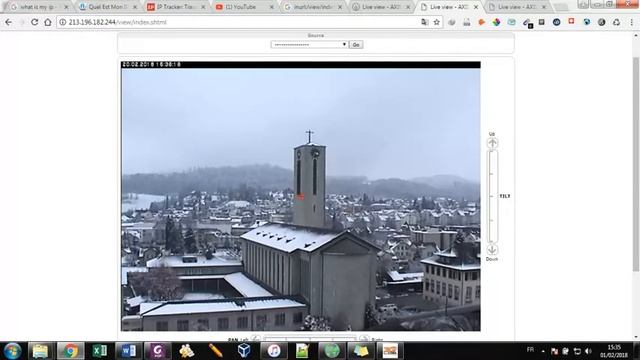Click the volume icon in system tray
This screenshot has height=360, width=640.
click(x=588, y=351)
